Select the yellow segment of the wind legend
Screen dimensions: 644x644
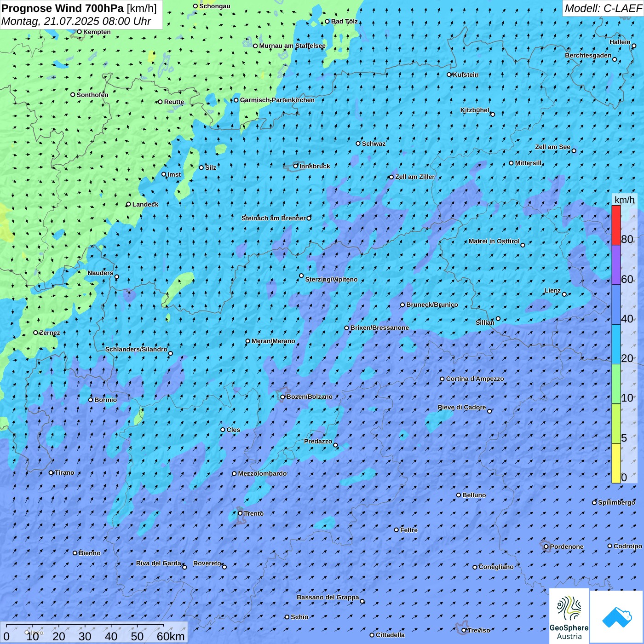(616, 463)
